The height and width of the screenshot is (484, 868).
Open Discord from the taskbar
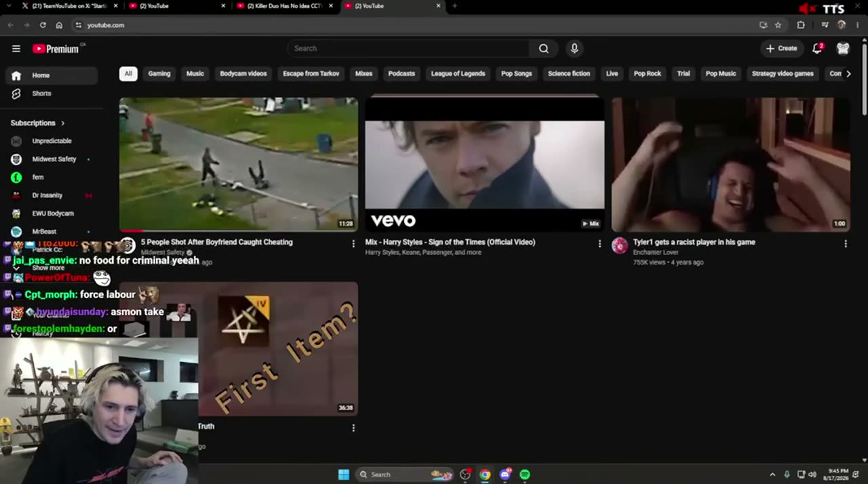pyautogui.click(x=505, y=475)
